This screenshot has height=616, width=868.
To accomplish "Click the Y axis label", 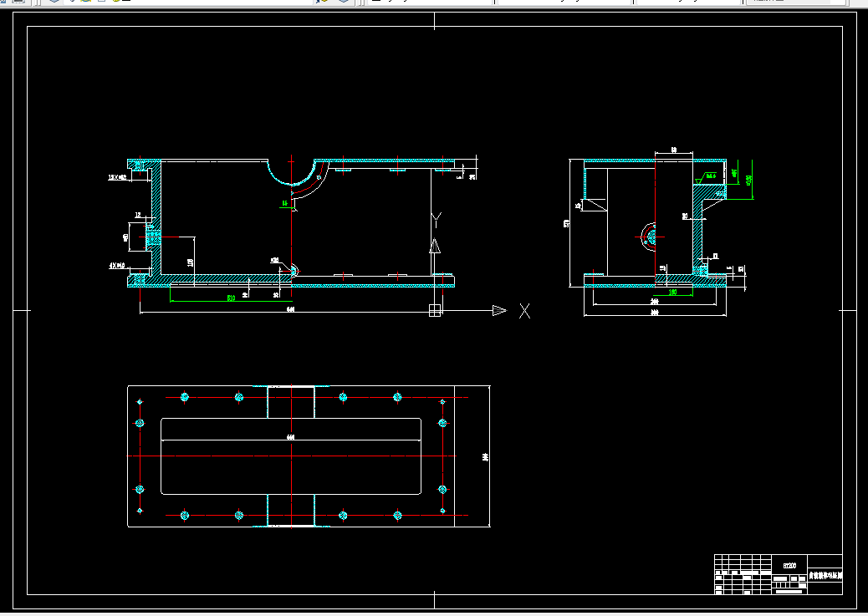I will pos(437,220).
